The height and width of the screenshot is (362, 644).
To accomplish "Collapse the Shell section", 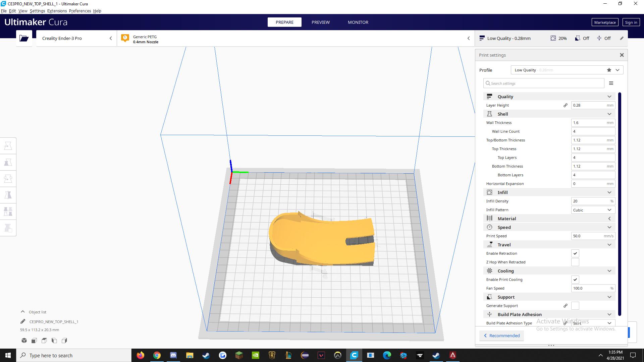I will coord(549,114).
